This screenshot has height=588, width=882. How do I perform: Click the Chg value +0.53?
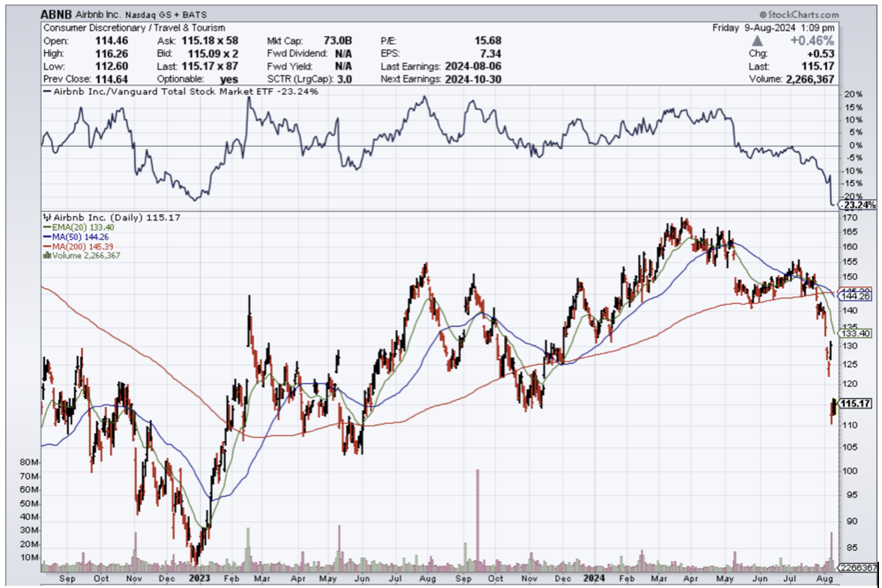(820, 53)
